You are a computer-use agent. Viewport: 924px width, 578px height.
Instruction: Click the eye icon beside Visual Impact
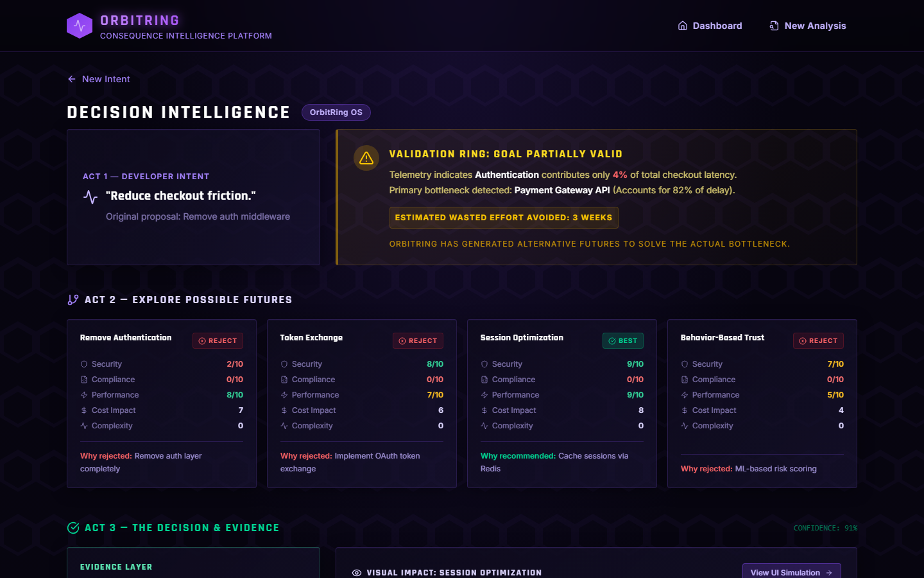[x=357, y=573]
